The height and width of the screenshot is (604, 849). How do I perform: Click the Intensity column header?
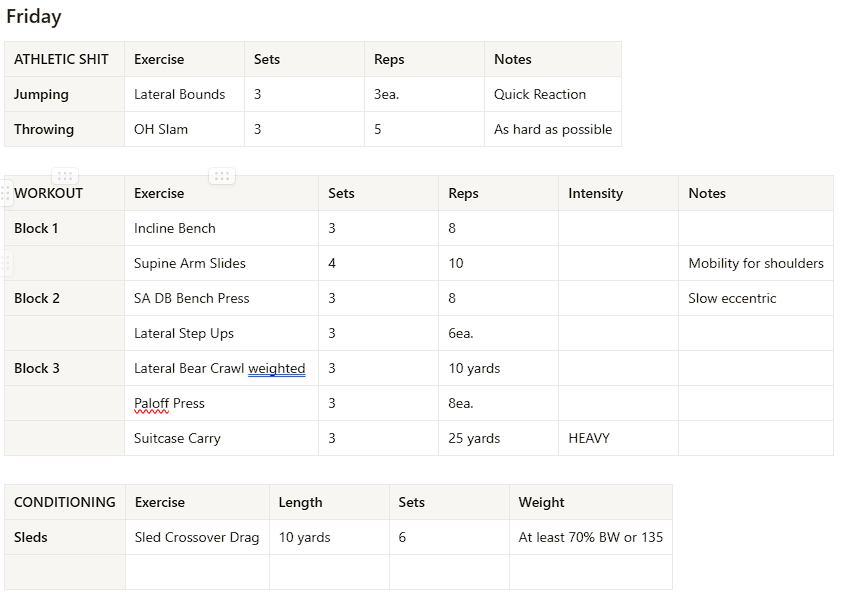595,193
